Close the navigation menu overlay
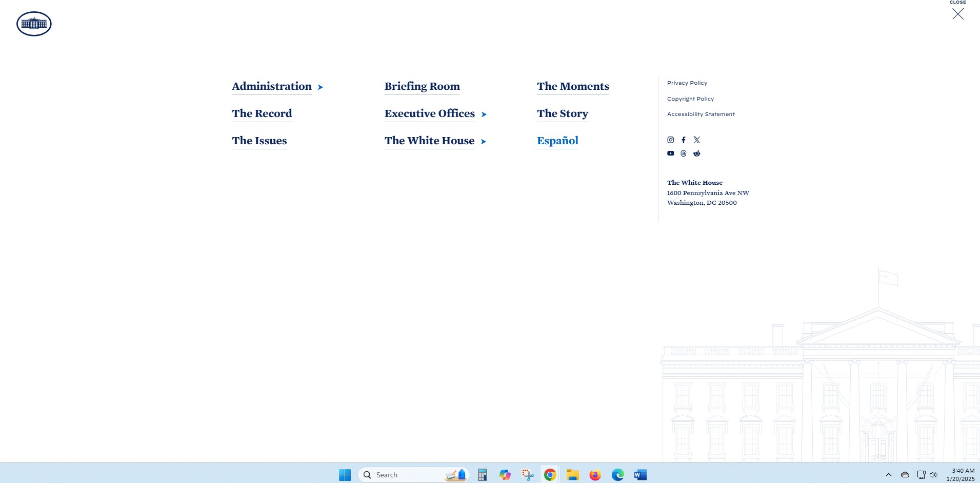 (x=957, y=14)
